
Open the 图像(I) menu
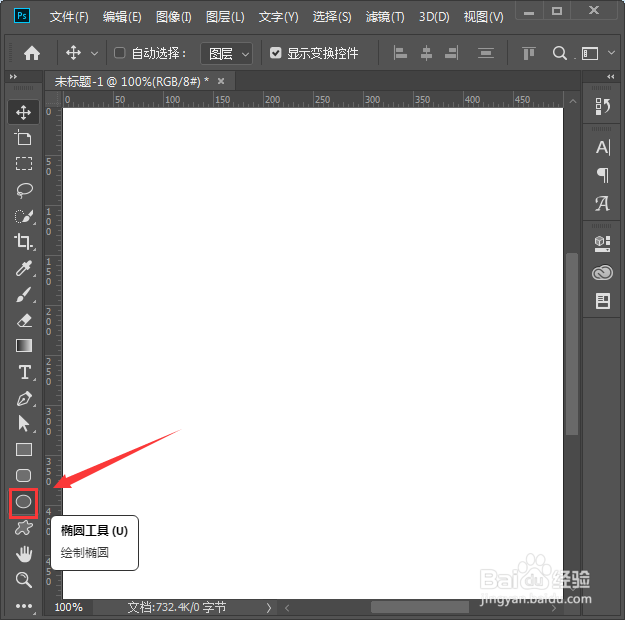point(174,17)
